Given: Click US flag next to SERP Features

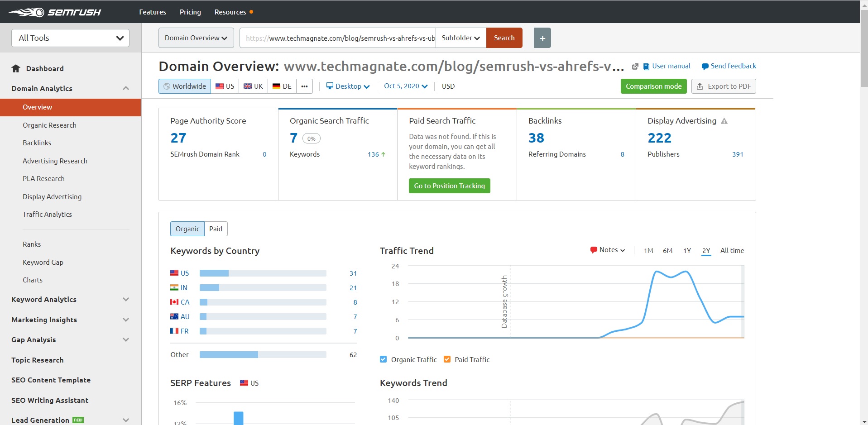Looking at the screenshot, I should coord(244,383).
